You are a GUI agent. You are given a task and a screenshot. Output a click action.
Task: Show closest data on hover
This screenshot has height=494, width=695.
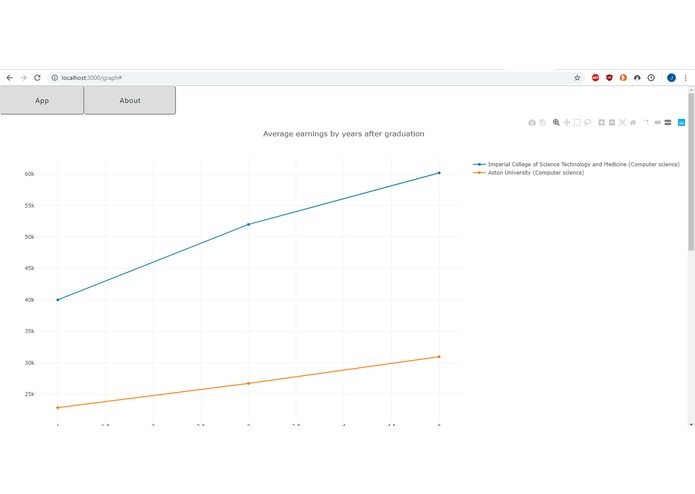(x=657, y=122)
